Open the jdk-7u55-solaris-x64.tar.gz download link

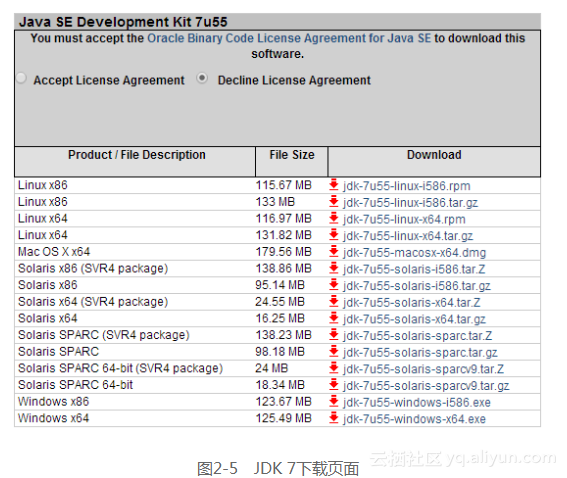click(414, 319)
